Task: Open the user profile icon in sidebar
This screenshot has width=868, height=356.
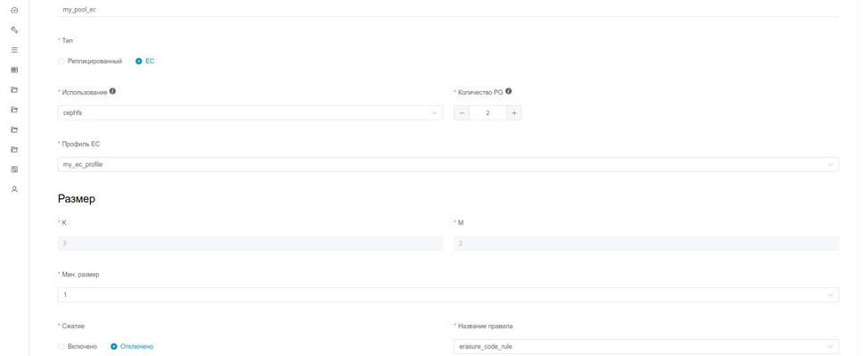Action: click(15, 189)
